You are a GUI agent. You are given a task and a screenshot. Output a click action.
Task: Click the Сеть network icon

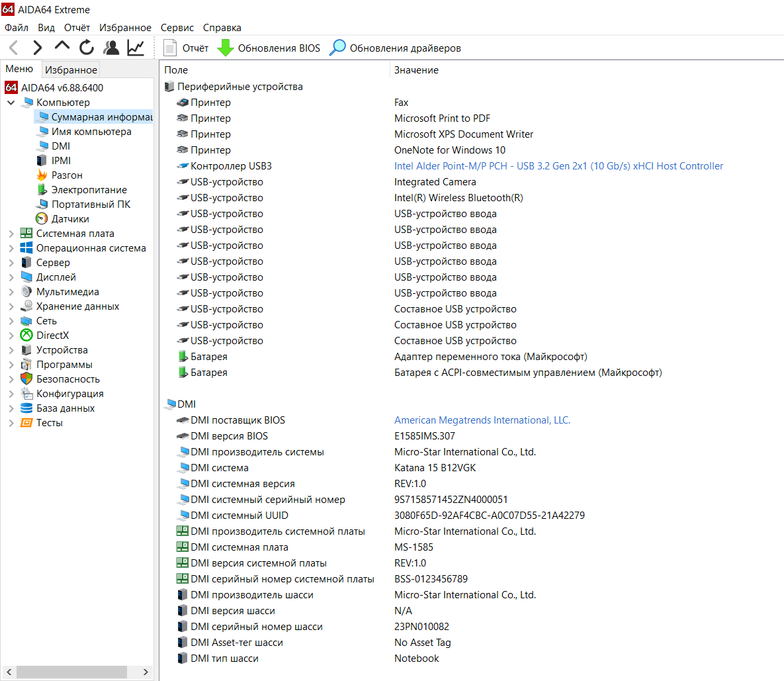(x=26, y=320)
